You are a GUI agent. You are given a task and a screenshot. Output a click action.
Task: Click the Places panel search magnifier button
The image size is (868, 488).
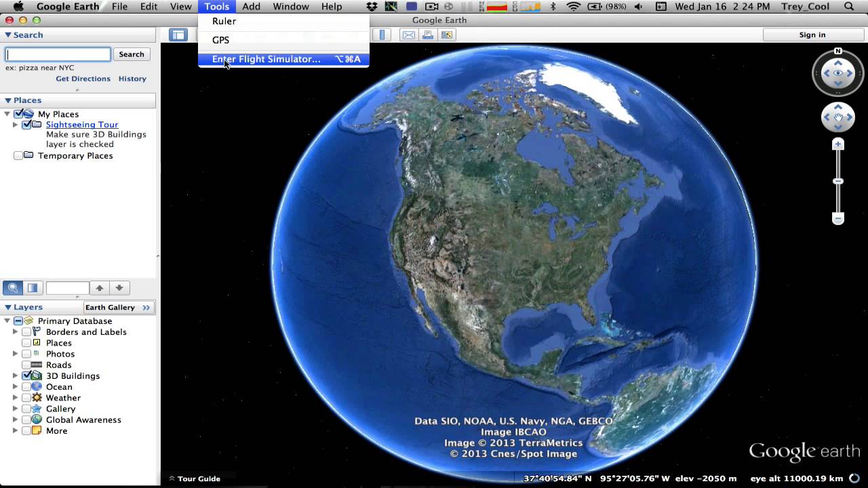pyautogui.click(x=13, y=288)
